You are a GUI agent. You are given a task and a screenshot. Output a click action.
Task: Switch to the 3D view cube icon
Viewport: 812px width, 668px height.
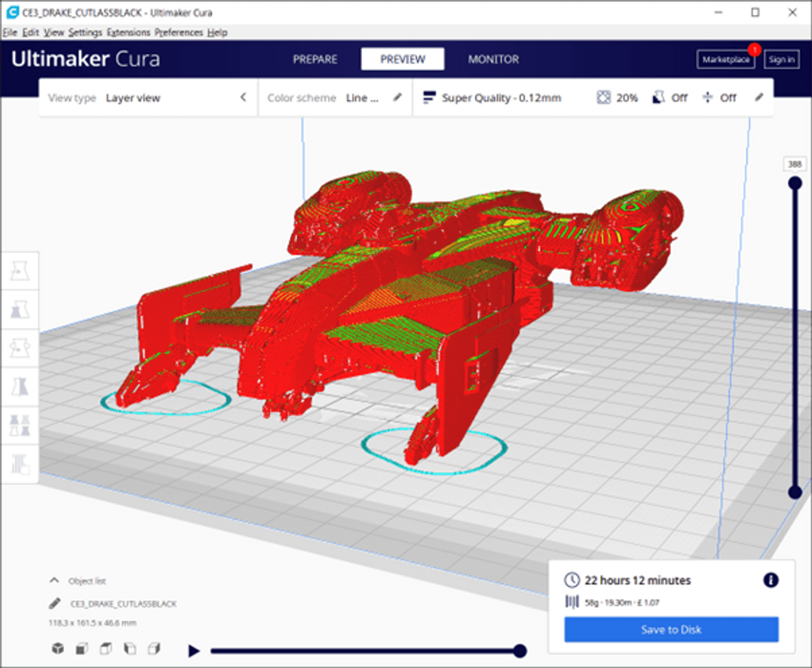(x=58, y=649)
